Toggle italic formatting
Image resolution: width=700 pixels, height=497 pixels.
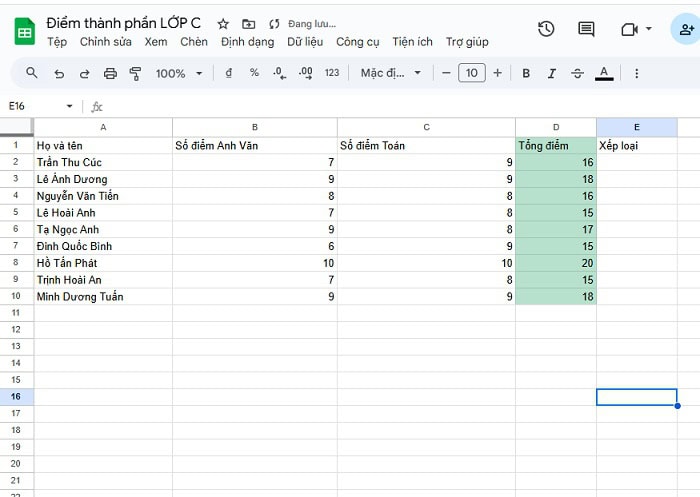click(x=551, y=73)
